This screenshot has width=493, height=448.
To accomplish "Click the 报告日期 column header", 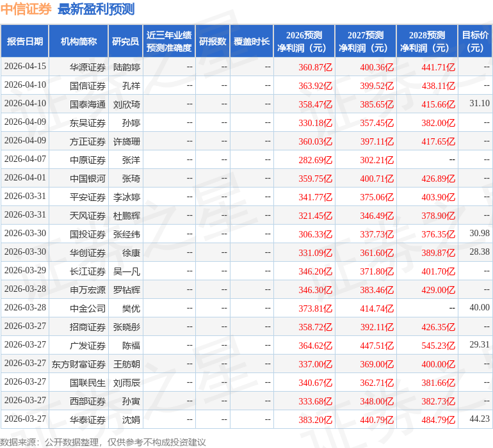I will pyautogui.click(x=25, y=41).
